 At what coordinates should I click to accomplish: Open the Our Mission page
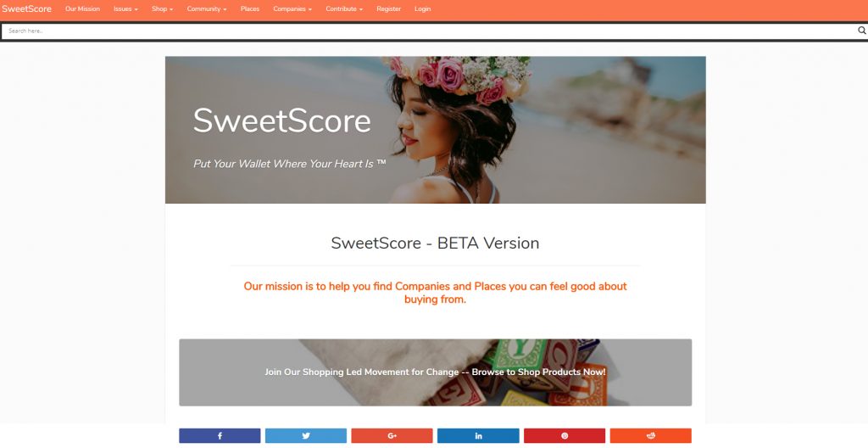pos(82,8)
